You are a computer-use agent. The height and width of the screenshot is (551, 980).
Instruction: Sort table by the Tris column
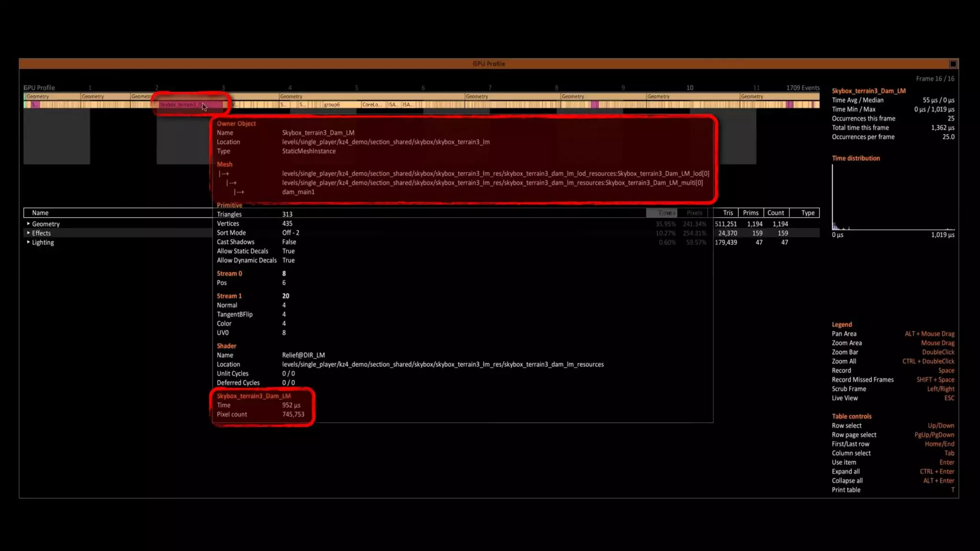pyautogui.click(x=727, y=213)
